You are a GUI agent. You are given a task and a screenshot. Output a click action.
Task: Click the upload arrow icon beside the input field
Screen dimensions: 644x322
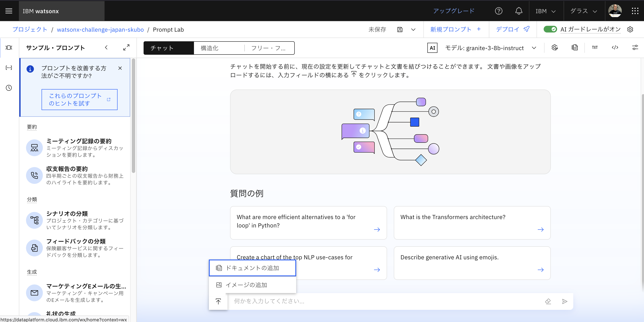218,301
